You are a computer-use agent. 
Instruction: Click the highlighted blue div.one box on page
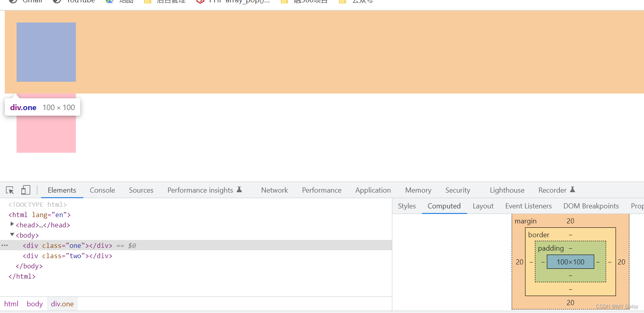(46, 52)
